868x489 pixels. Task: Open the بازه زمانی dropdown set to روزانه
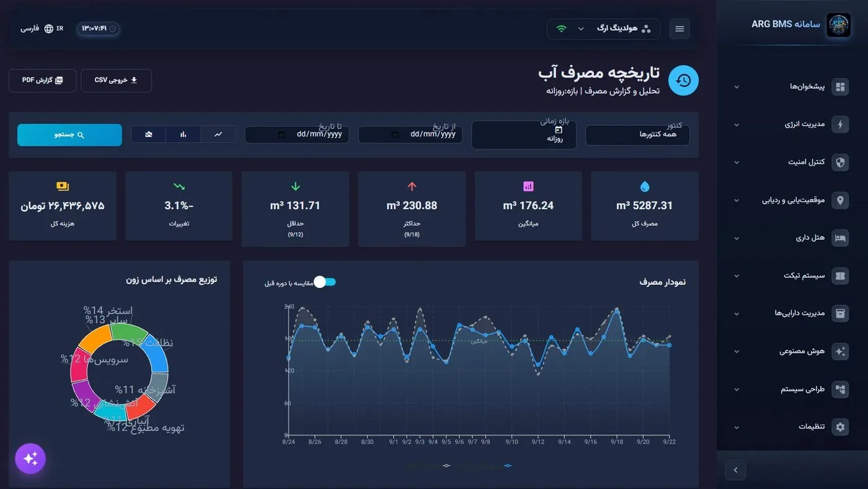coord(524,135)
